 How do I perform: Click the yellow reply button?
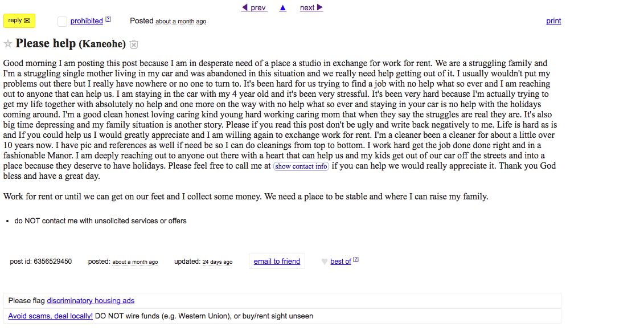click(19, 20)
